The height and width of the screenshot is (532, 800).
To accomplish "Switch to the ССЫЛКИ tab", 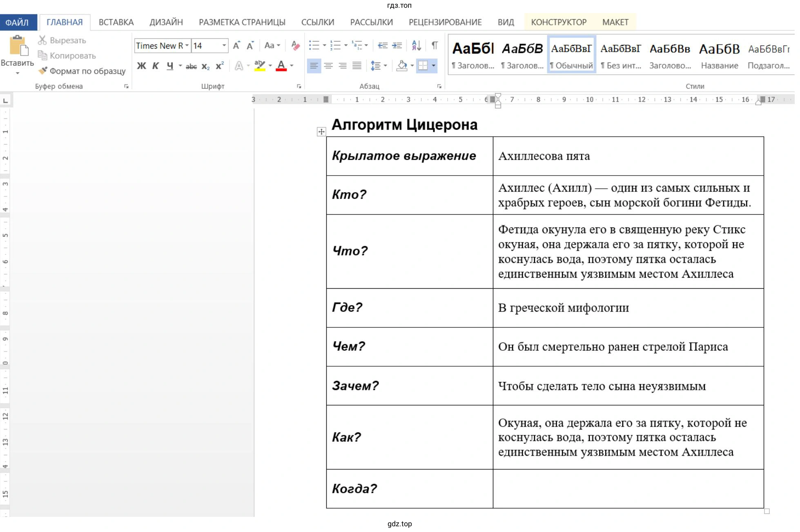I will [318, 22].
